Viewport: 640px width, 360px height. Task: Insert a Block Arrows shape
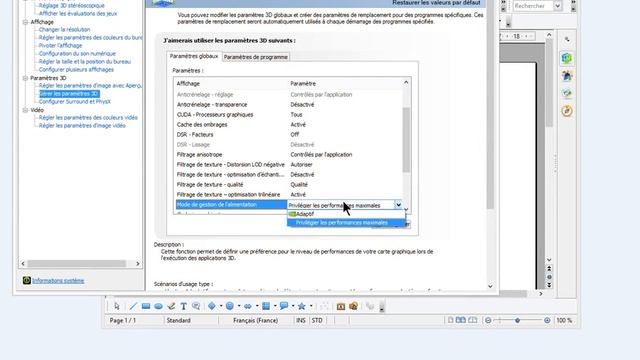click(248, 306)
